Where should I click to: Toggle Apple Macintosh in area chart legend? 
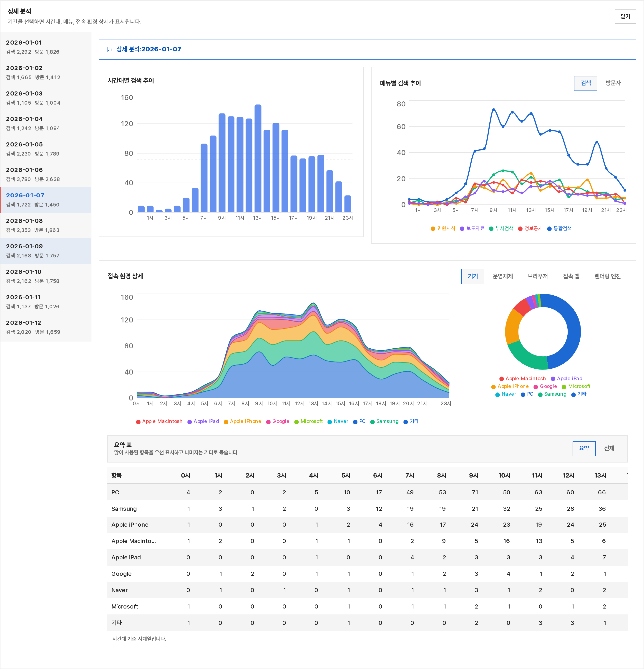(159, 422)
